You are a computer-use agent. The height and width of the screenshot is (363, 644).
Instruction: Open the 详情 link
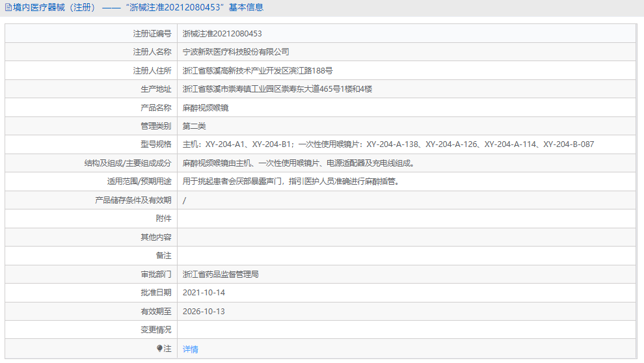click(190, 349)
